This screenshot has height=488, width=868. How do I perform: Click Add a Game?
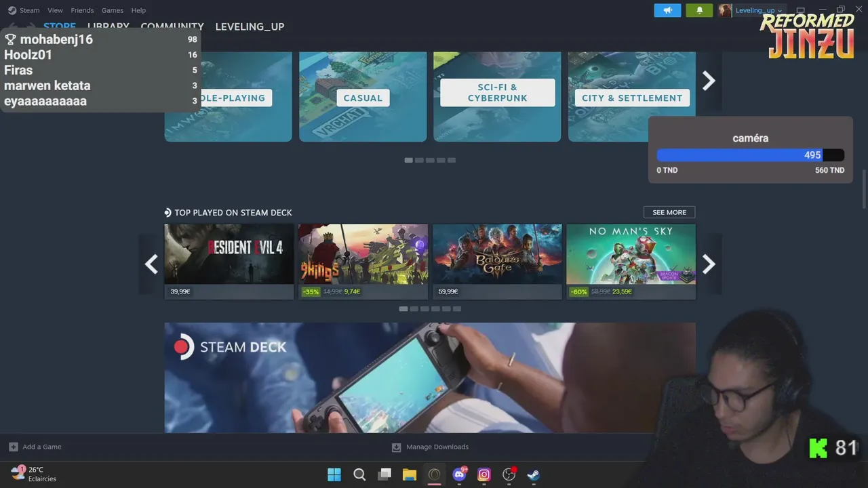pyautogui.click(x=42, y=447)
